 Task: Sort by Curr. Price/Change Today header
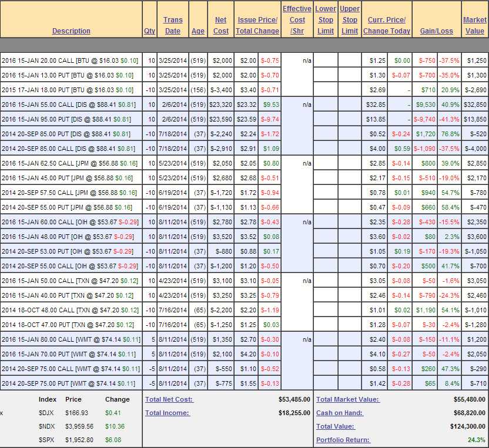tap(386, 25)
